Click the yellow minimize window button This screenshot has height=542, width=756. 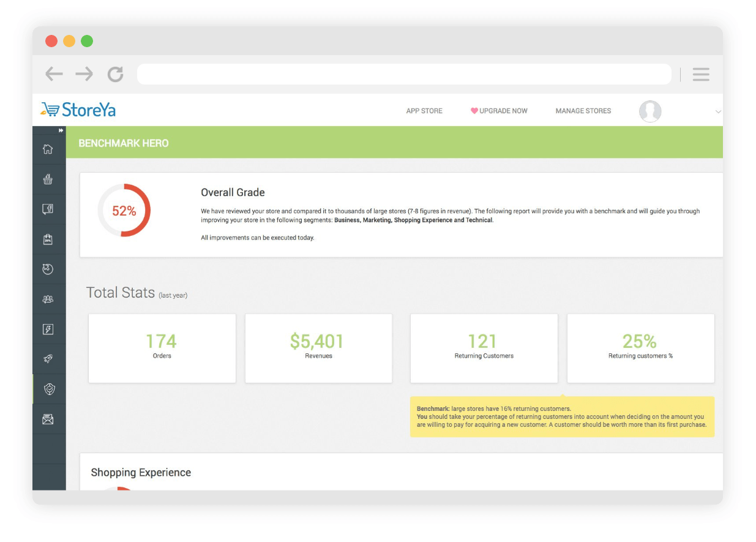click(69, 41)
